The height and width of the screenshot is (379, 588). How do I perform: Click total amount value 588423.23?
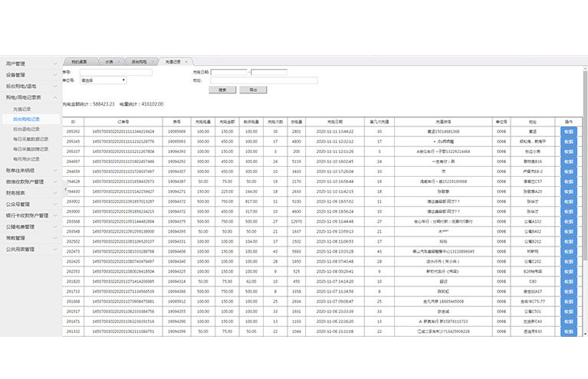(x=103, y=104)
